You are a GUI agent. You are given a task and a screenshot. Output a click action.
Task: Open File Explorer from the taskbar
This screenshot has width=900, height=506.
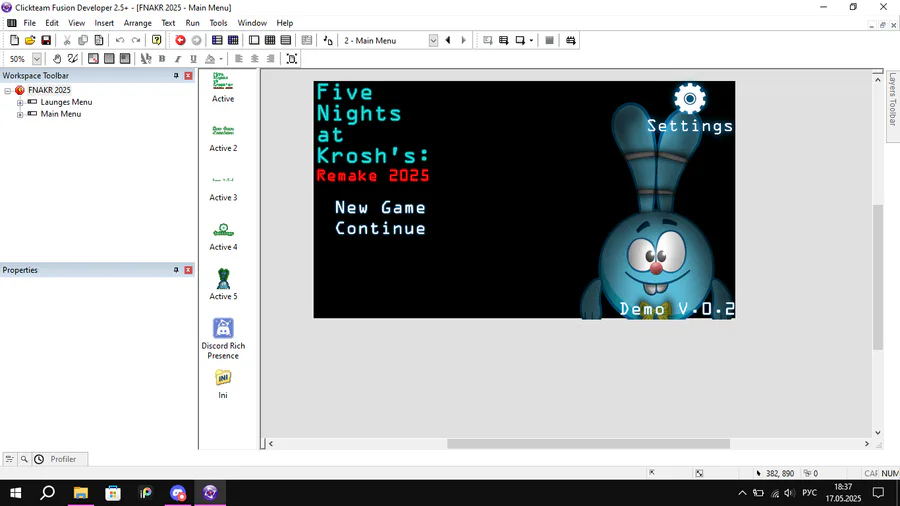click(81, 493)
